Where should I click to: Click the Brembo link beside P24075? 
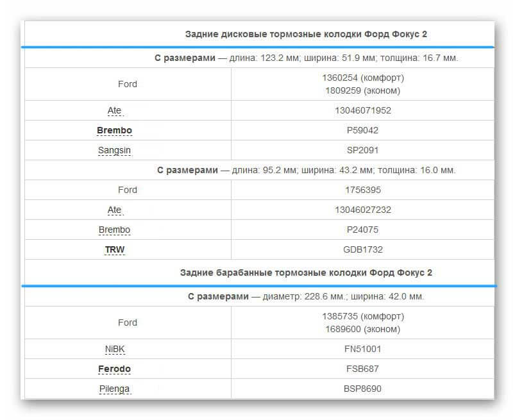click(x=114, y=230)
